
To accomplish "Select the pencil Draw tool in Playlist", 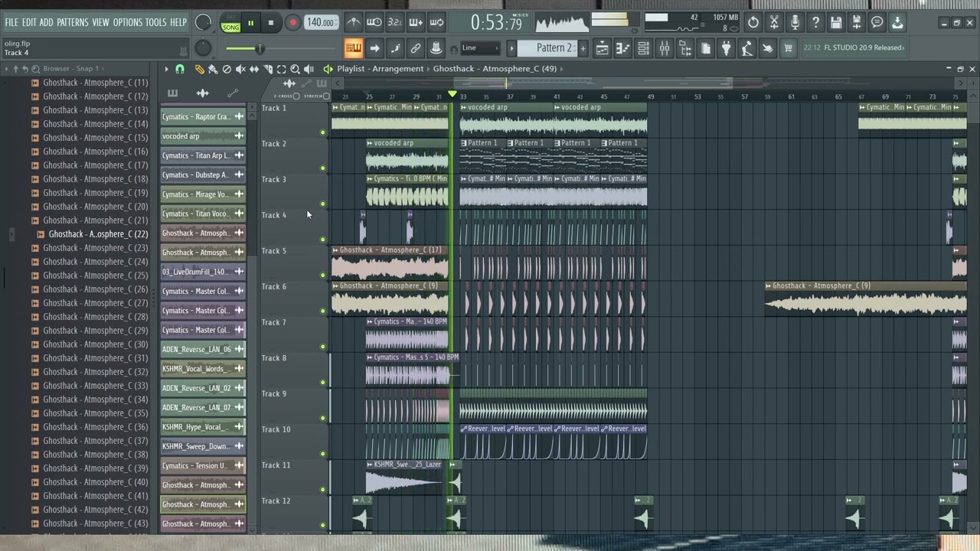I will coord(199,69).
